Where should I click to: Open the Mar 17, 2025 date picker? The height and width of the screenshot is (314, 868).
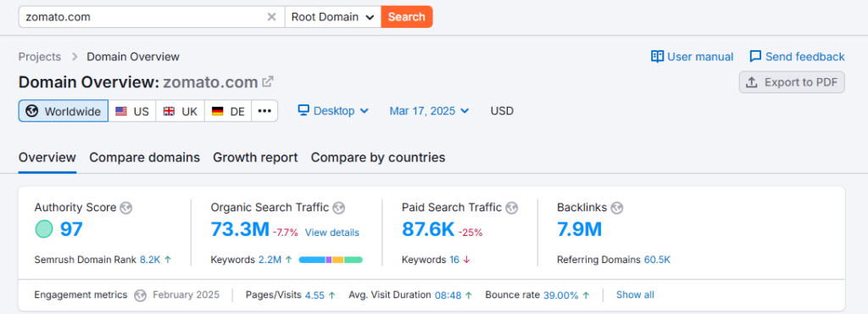429,111
